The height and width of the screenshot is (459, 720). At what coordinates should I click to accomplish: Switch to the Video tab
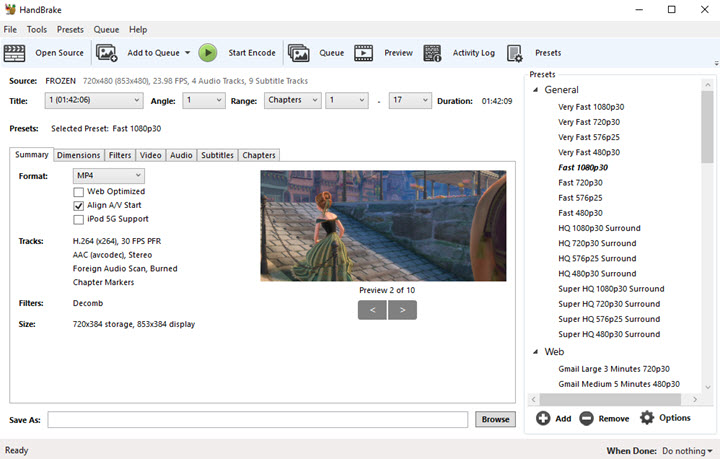pyautogui.click(x=151, y=155)
